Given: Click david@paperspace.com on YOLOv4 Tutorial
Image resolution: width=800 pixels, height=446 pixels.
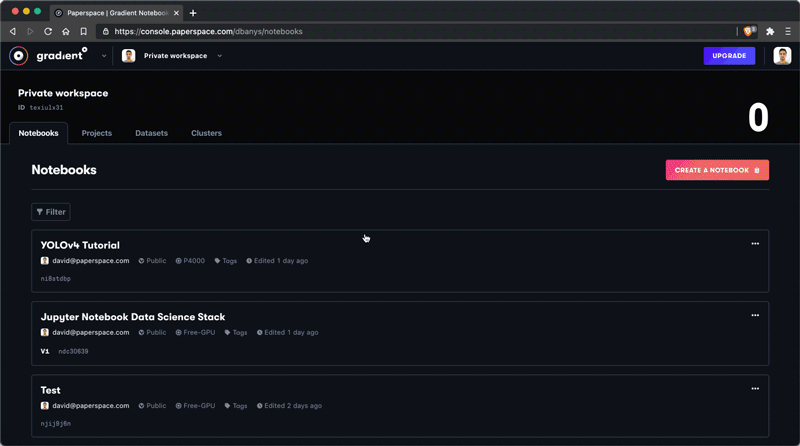Looking at the screenshot, I should pos(90,261).
